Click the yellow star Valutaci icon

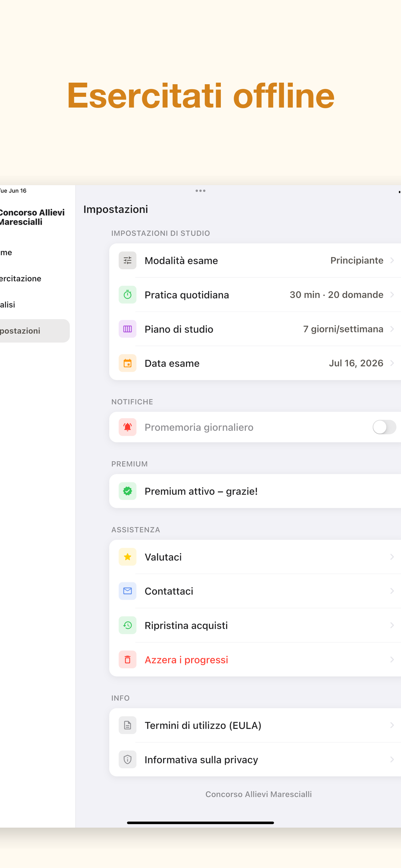click(x=128, y=557)
